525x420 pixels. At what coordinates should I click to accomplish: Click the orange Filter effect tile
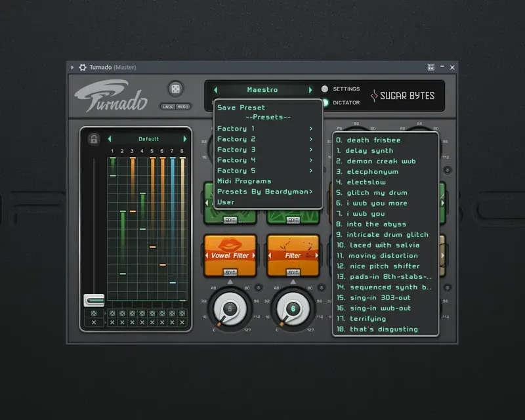point(293,255)
